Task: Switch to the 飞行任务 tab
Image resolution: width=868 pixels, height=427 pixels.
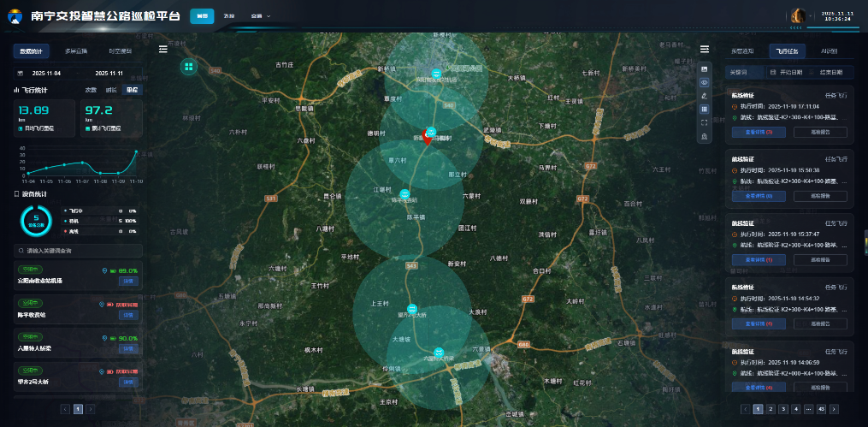Action: pos(787,51)
